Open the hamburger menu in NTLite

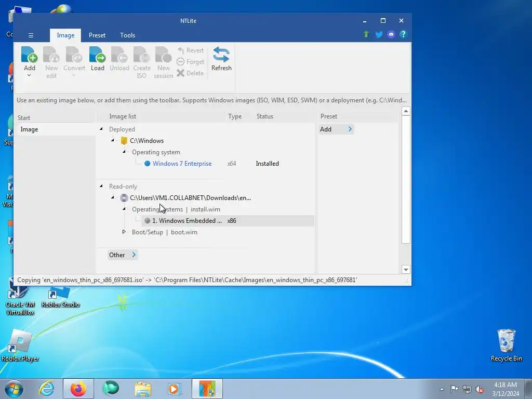coord(31,35)
